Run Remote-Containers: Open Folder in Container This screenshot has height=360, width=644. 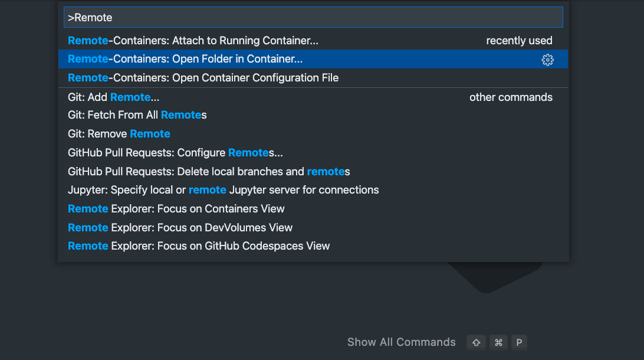coord(313,59)
